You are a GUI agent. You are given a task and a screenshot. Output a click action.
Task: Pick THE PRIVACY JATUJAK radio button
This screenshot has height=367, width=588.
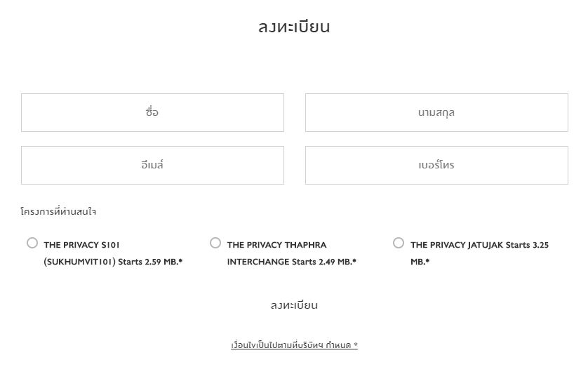[399, 243]
